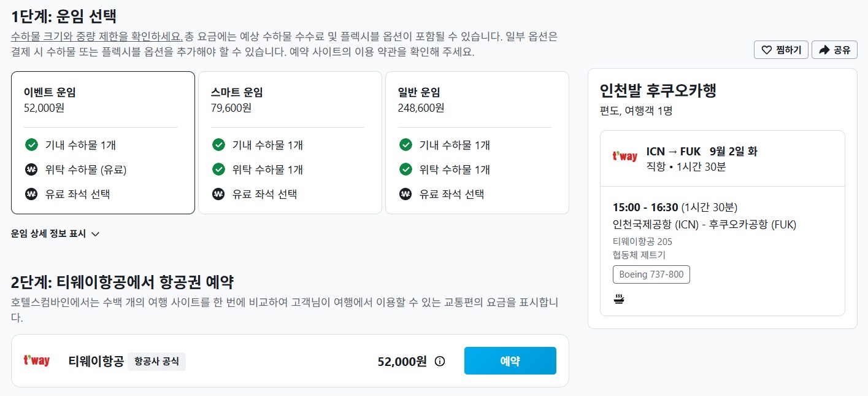Click the blue 예약 booking button

tap(510, 361)
